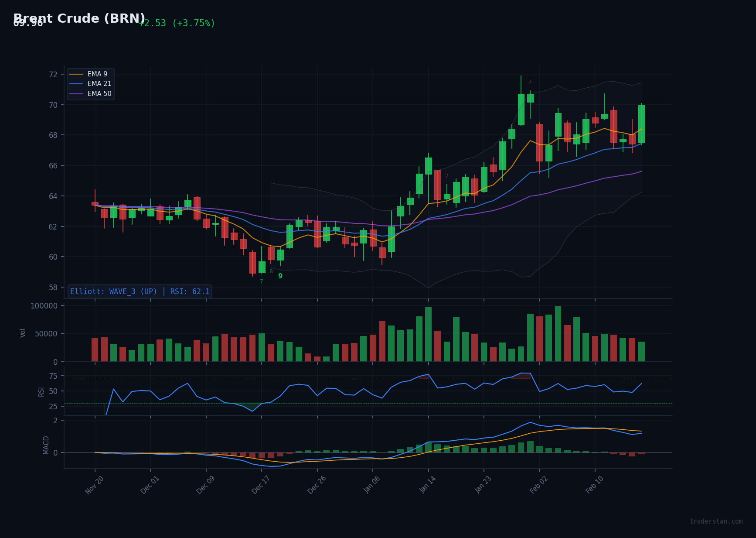
Task: Toggle the EMA 50 indicator visibility
Action: [99, 94]
